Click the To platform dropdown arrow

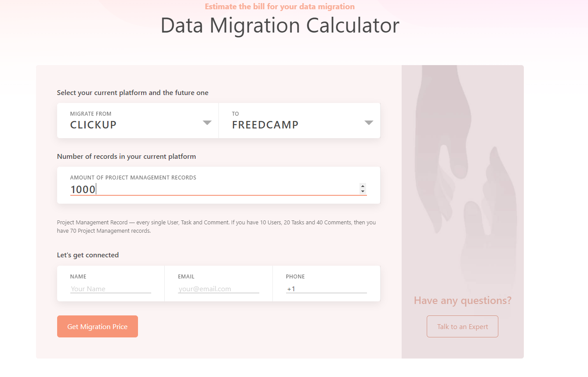tap(369, 123)
